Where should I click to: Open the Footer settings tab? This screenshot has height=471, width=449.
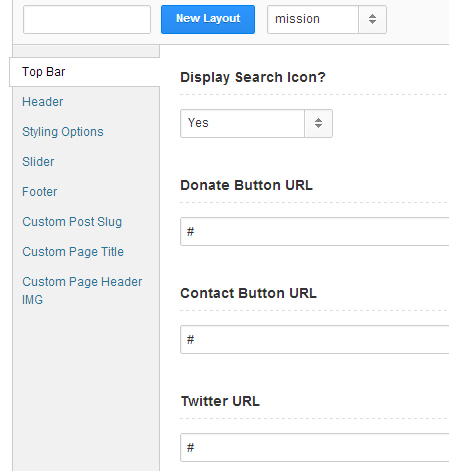(x=40, y=192)
